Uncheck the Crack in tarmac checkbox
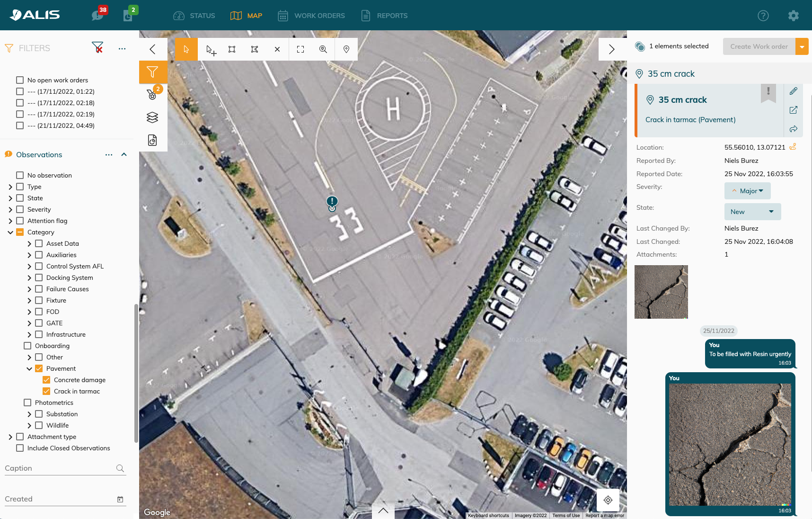Image resolution: width=812 pixels, height=519 pixels. coord(46,391)
